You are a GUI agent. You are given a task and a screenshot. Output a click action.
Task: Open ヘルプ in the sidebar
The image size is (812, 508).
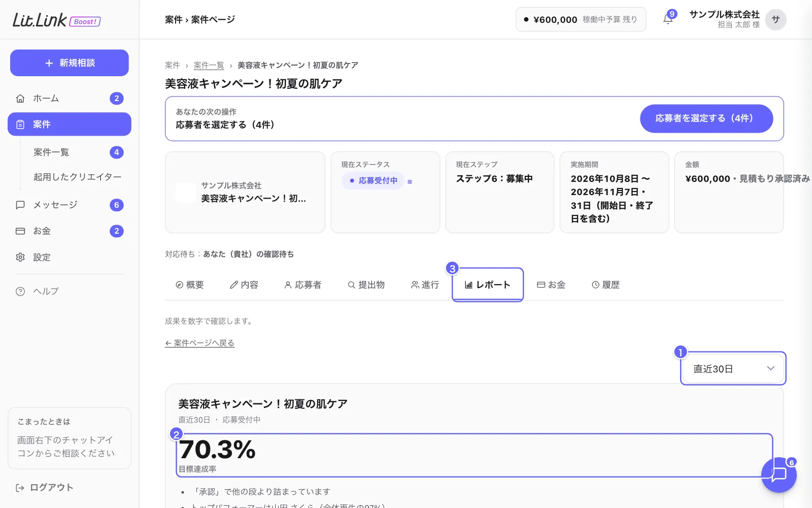click(70, 292)
